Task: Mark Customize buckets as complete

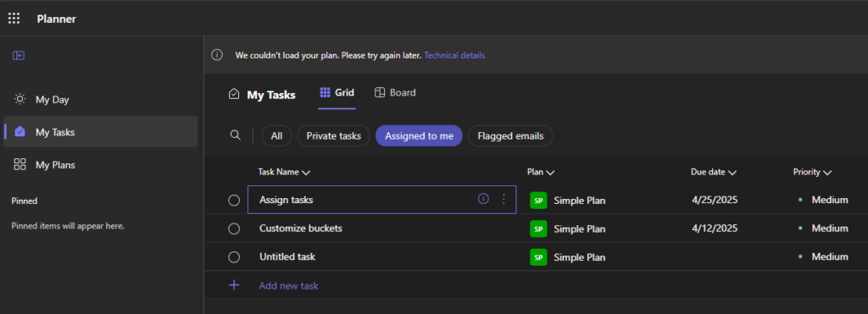Action: pos(234,229)
